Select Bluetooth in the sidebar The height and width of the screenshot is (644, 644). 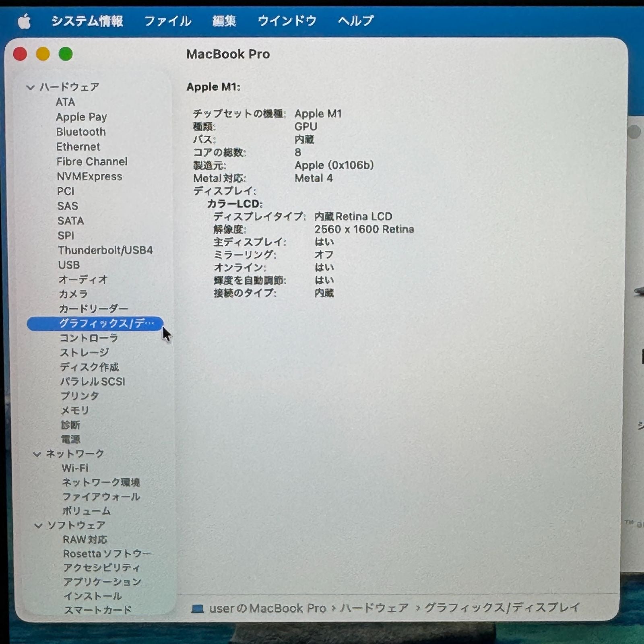click(x=81, y=132)
